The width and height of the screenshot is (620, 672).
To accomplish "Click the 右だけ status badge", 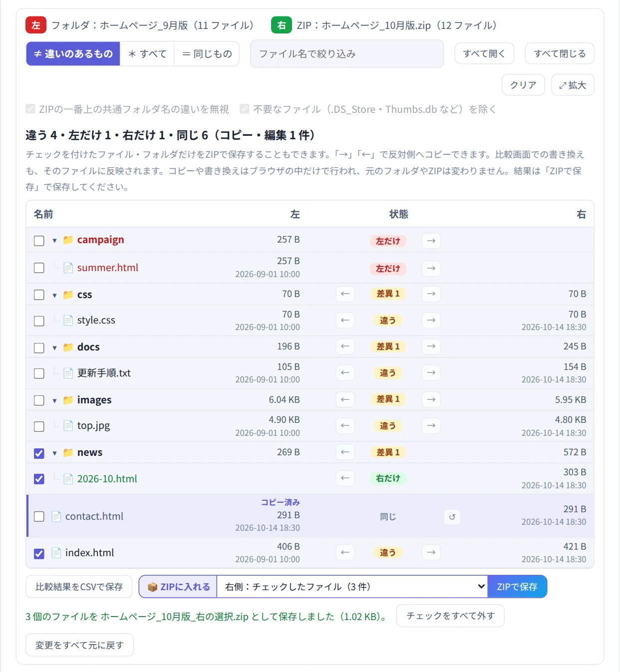I will click(x=388, y=478).
